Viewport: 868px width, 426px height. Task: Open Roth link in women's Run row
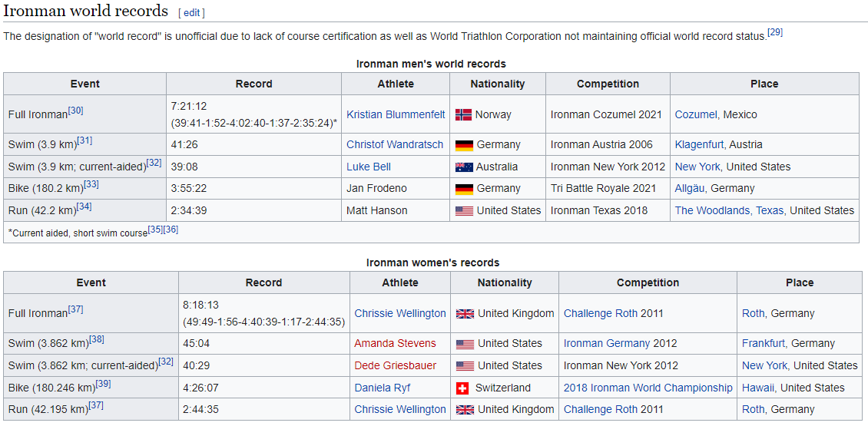coord(754,409)
